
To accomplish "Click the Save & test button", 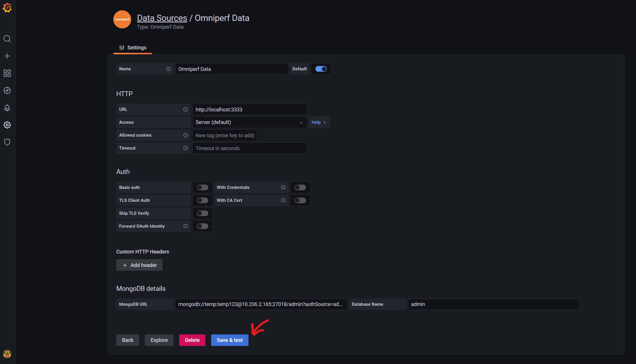I will (x=230, y=340).
